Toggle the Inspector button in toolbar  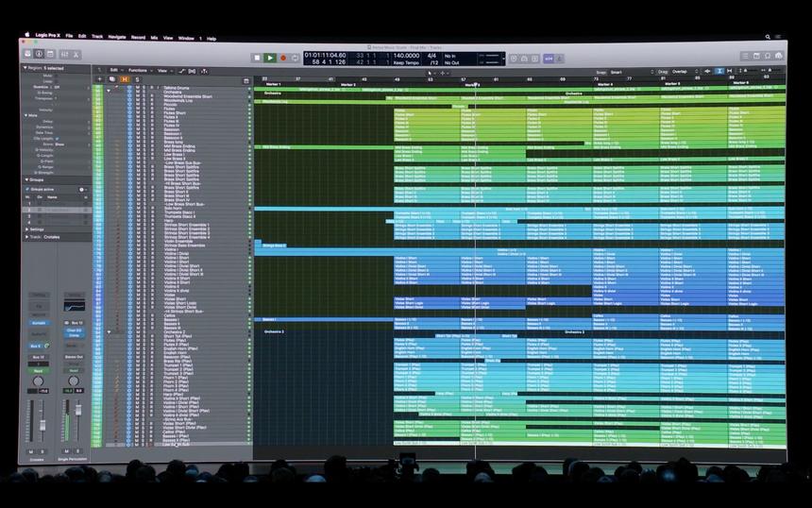point(39,55)
